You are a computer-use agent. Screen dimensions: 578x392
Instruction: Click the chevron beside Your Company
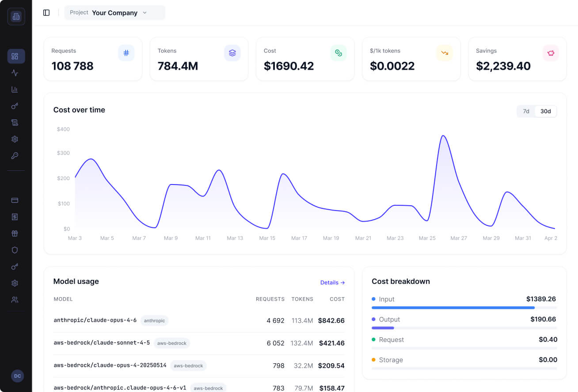point(144,13)
